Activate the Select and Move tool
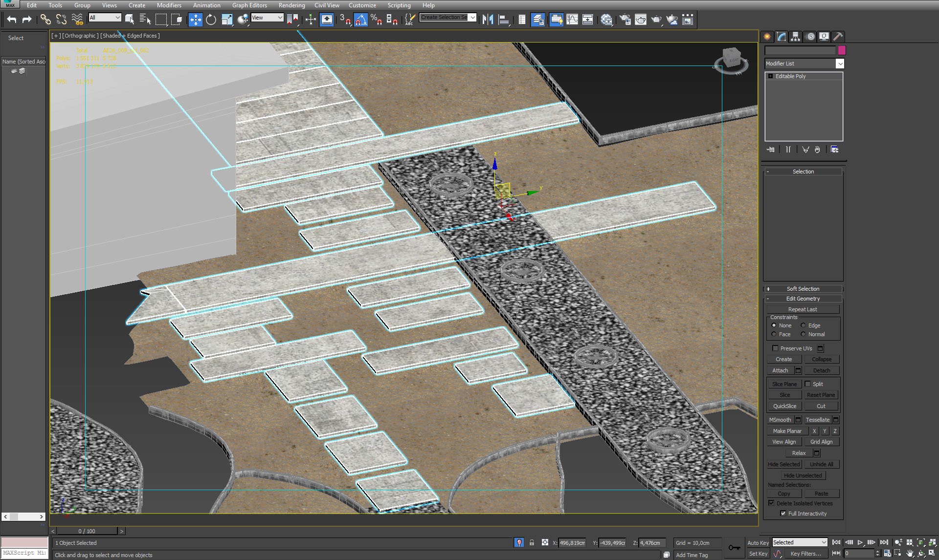 coord(195,20)
